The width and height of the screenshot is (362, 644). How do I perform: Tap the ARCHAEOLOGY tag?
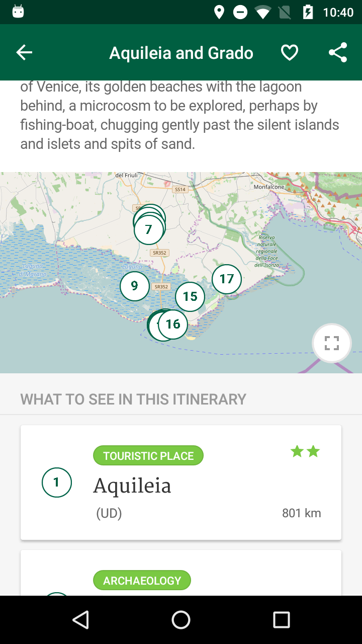click(142, 580)
